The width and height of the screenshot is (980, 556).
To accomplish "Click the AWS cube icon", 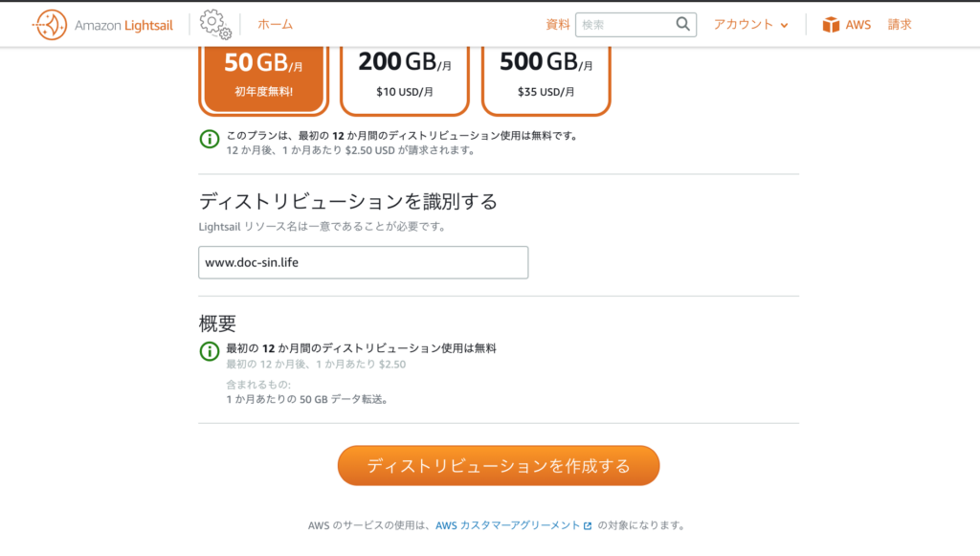I will (x=831, y=25).
